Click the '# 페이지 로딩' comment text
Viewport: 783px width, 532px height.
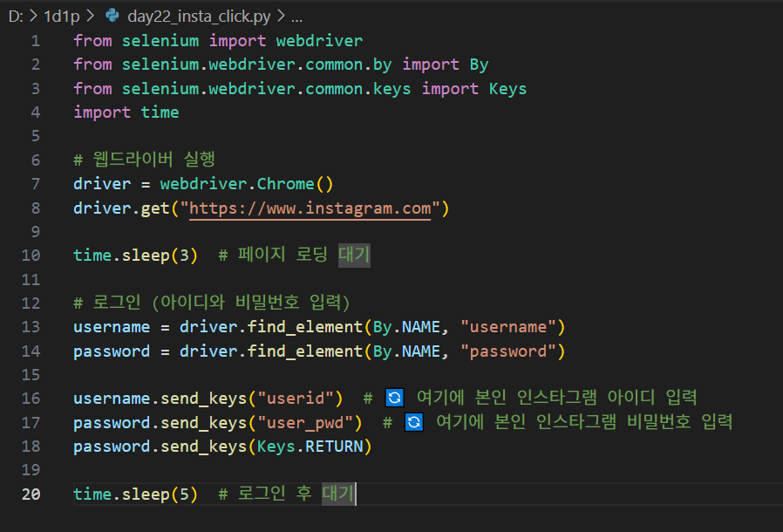click(x=273, y=255)
